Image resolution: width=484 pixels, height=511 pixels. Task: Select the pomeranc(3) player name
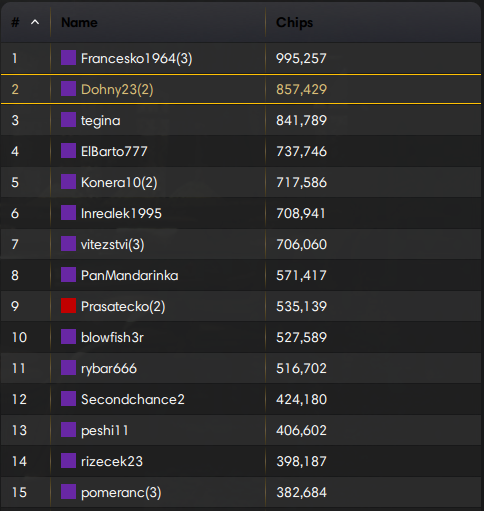(x=121, y=493)
